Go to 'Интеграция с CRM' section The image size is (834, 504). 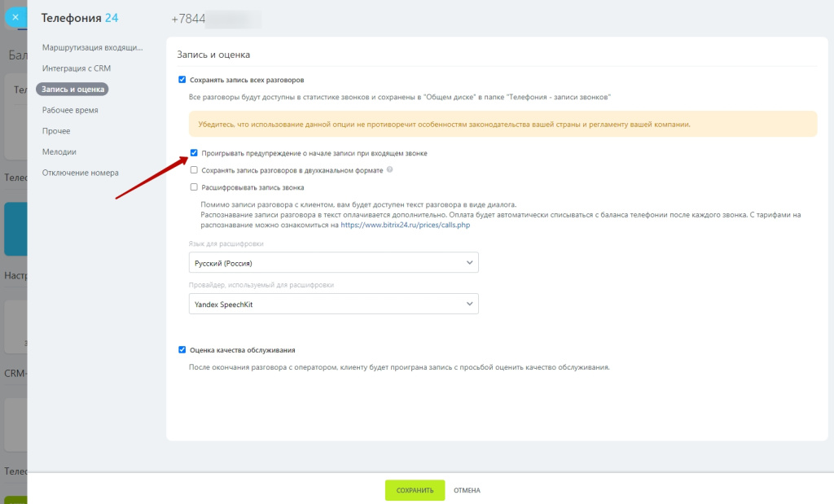(76, 68)
